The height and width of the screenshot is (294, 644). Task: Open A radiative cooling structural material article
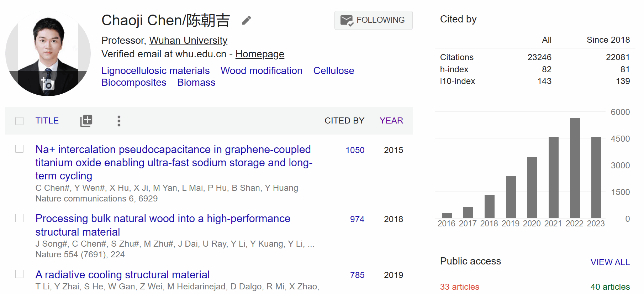click(122, 275)
